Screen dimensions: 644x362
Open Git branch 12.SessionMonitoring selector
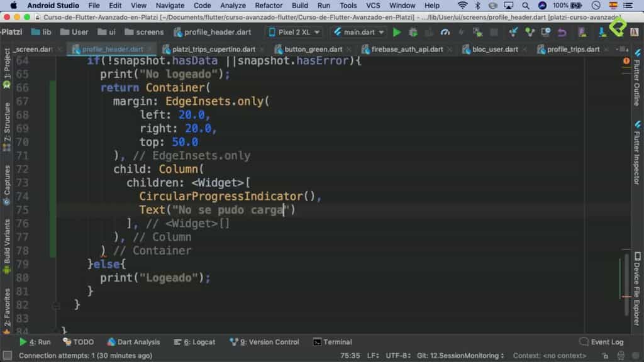460,356
